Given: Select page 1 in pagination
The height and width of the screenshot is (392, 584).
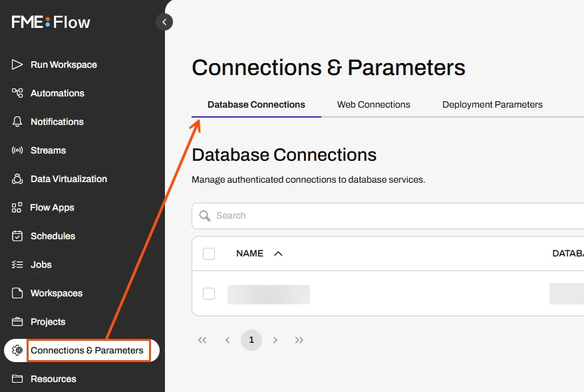Looking at the screenshot, I should point(251,340).
